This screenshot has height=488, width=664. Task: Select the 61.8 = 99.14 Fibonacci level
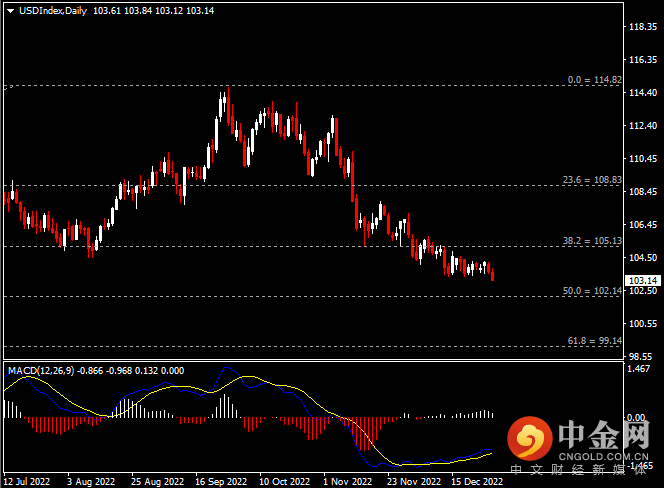(x=594, y=340)
